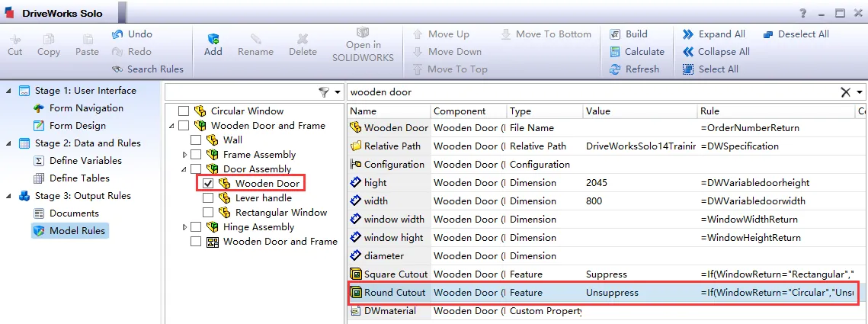Viewport: 868px width, 324px height.
Task: Tick the Circular Window checkbox
Action: (184, 111)
